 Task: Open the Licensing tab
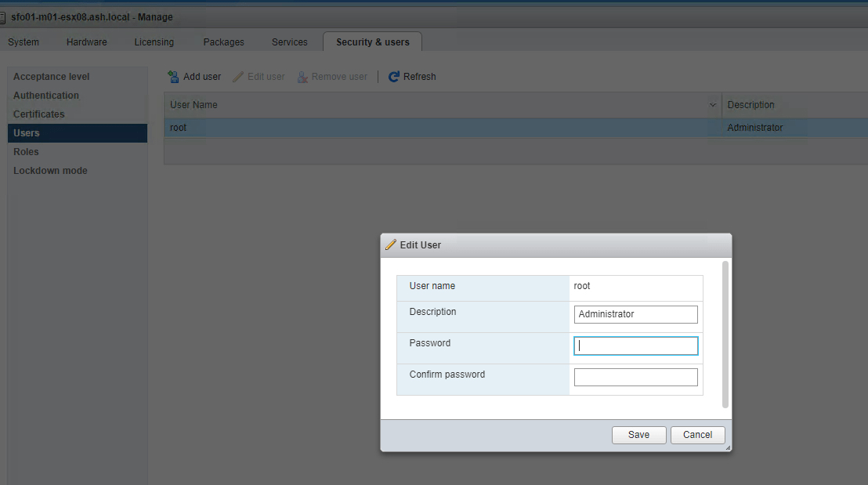tap(154, 42)
